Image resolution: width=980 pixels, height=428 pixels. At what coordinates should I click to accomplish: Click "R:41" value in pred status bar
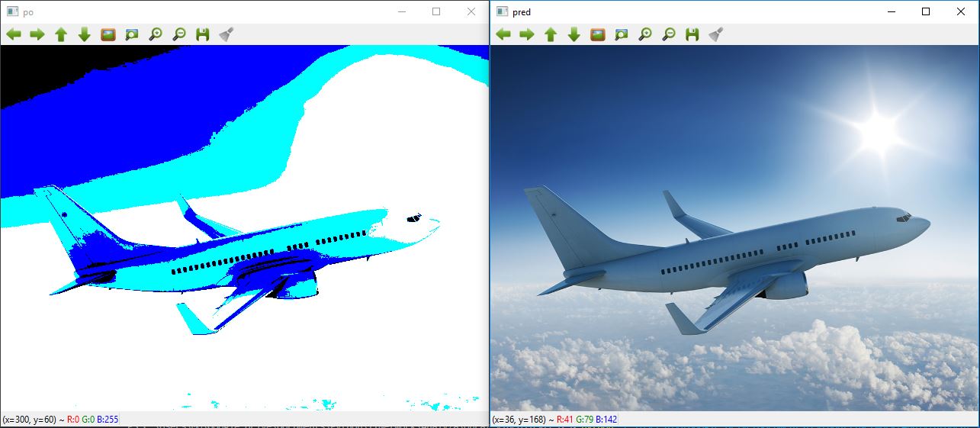pyautogui.click(x=564, y=420)
